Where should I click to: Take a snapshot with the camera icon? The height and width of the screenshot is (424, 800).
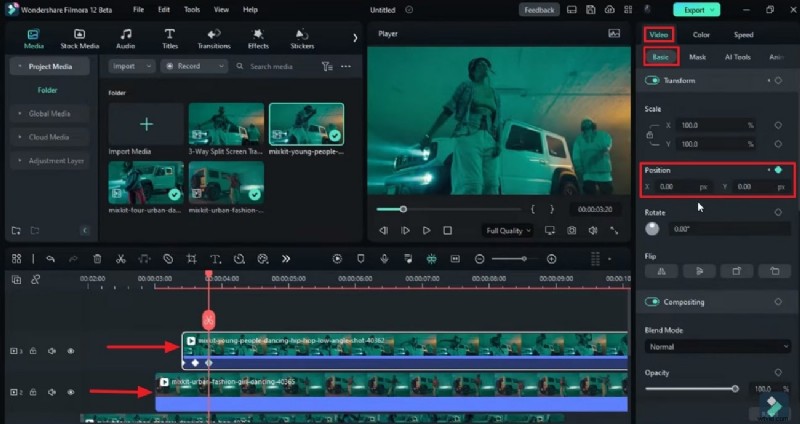pos(571,230)
